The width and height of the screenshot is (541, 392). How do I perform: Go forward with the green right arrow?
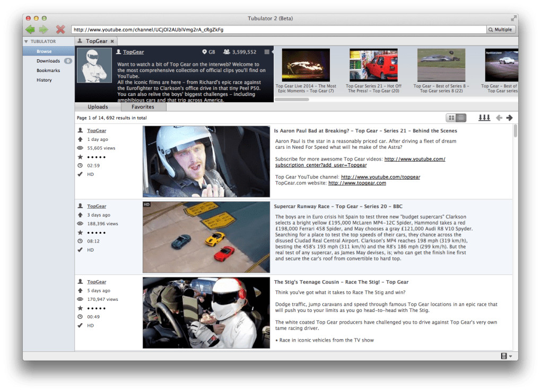click(43, 30)
